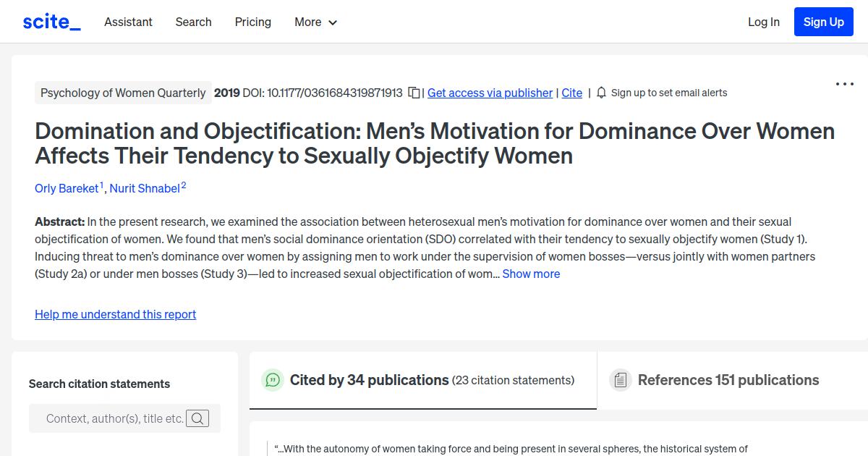Click the bell icon for email alerts
The height and width of the screenshot is (456, 868).
coord(601,93)
